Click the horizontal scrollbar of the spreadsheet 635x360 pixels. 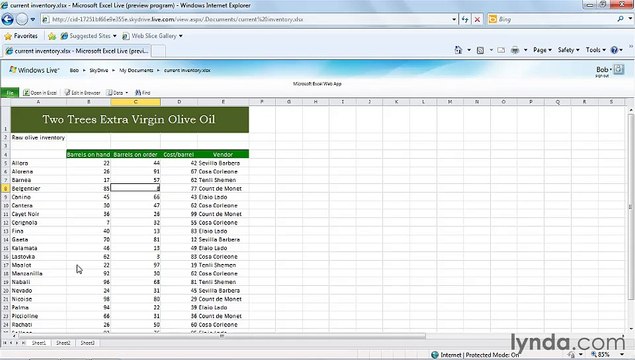[x=222, y=336]
